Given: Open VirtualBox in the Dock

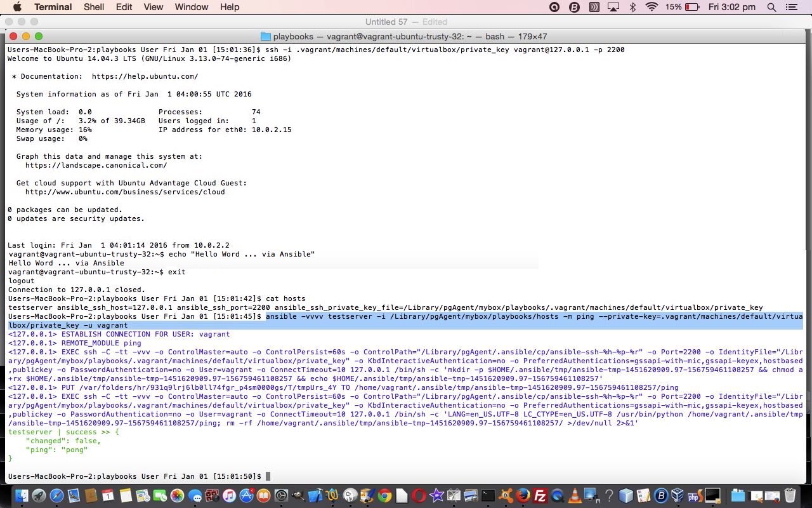Looking at the screenshot, I should click(x=678, y=495).
